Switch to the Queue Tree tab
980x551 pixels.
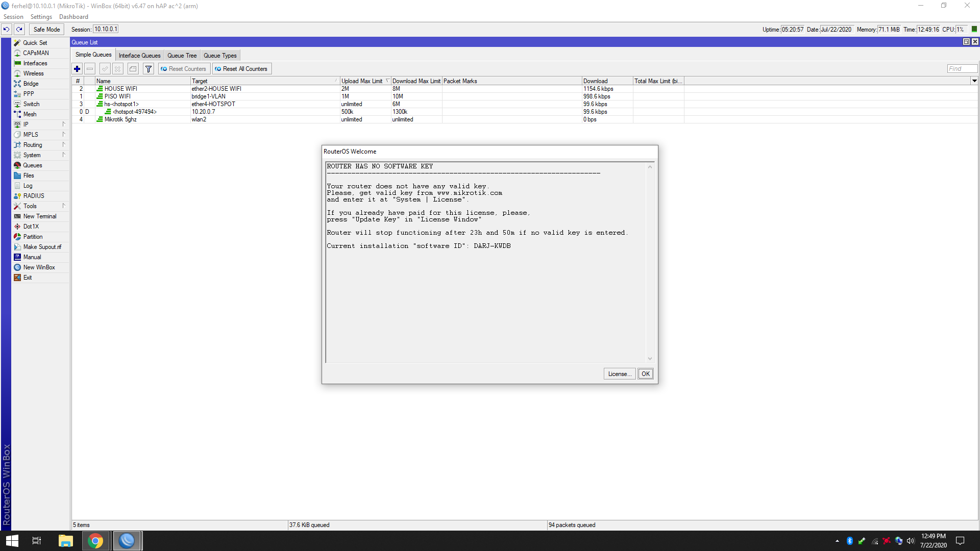coord(182,56)
